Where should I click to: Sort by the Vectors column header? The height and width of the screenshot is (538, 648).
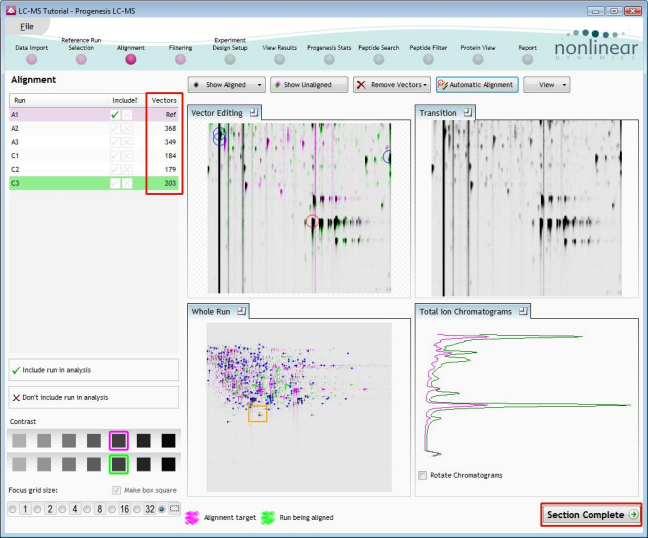coord(164,100)
